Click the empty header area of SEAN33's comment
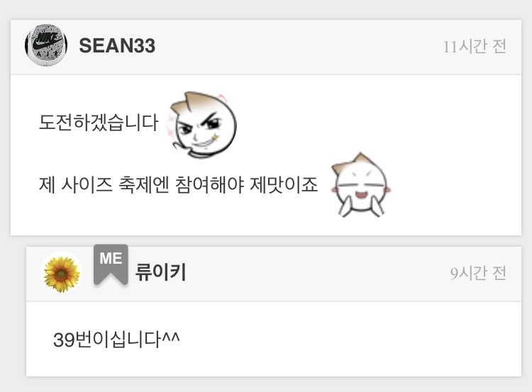The height and width of the screenshot is (392, 532). [x=299, y=47]
